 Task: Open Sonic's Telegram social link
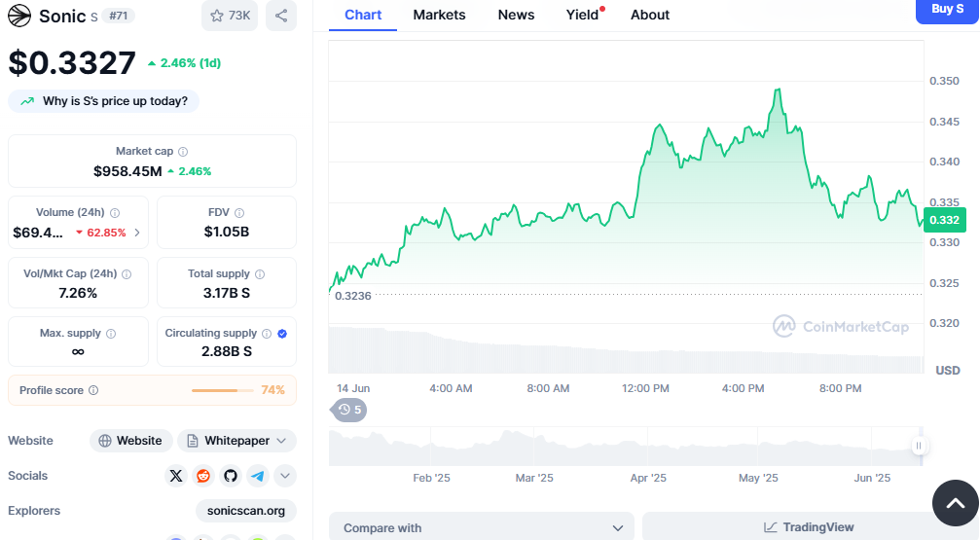pyautogui.click(x=258, y=476)
